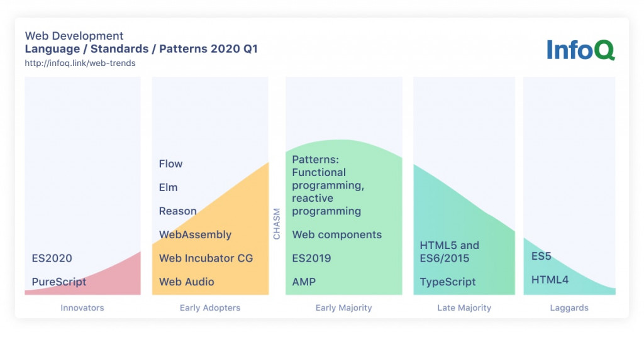Click the HTML5 and ES6/2015 label

pos(449,251)
